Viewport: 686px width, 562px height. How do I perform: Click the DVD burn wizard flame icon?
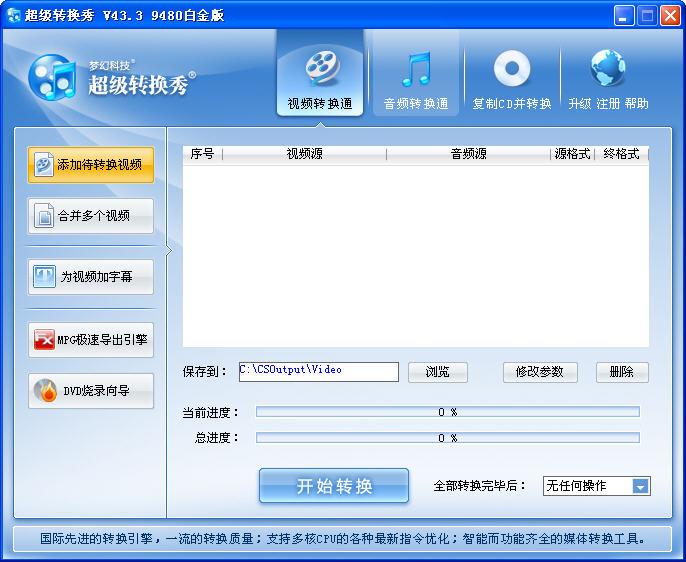[46, 391]
